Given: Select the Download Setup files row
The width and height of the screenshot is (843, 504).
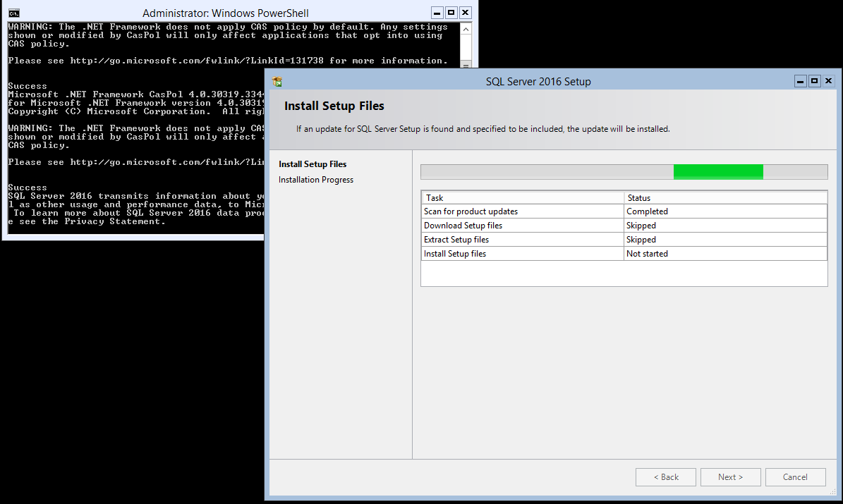Looking at the screenshot, I should 522,226.
